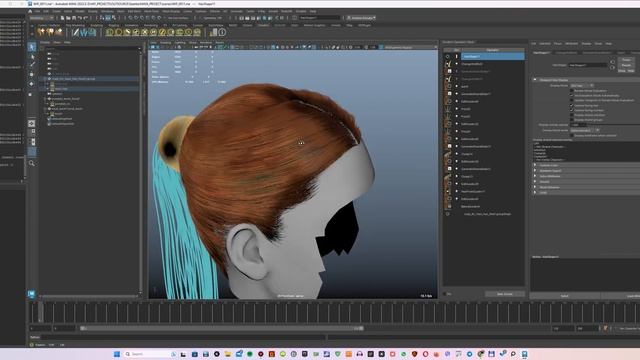Image resolution: width=640 pixels, height=360 pixels.
Task: Click the Presets button in Attribute Editor
Action: pos(626,65)
